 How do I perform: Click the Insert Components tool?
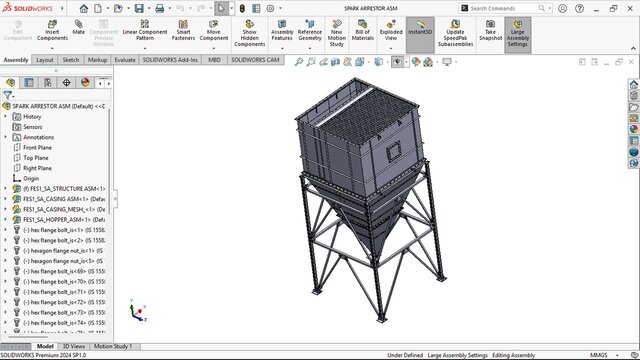(x=52, y=31)
